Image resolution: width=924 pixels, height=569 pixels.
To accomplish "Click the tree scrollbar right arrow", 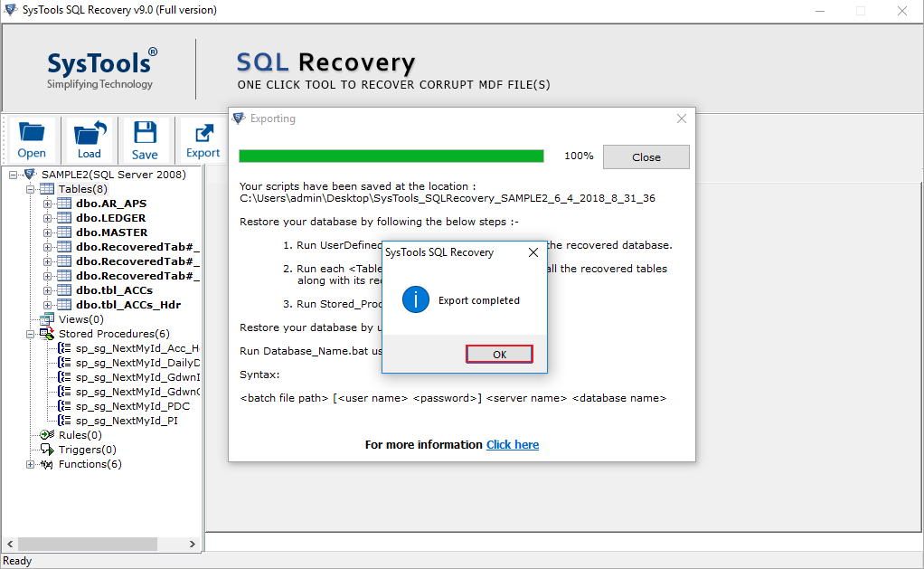I will [192, 544].
